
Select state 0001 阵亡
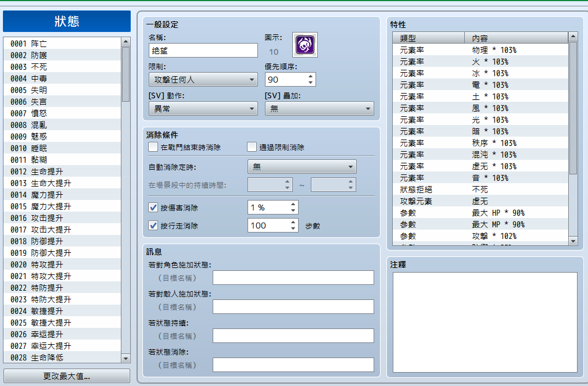pyautogui.click(x=62, y=44)
